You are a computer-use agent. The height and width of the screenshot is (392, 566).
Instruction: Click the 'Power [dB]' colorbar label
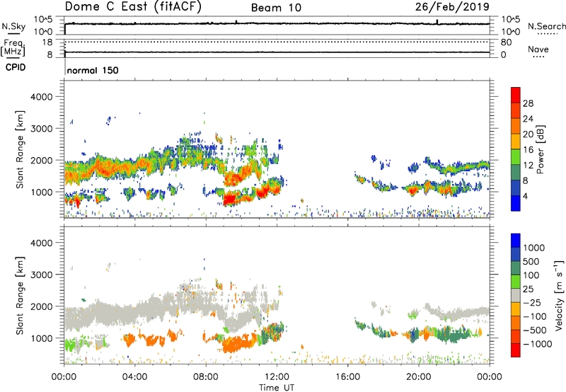pos(540,149)
